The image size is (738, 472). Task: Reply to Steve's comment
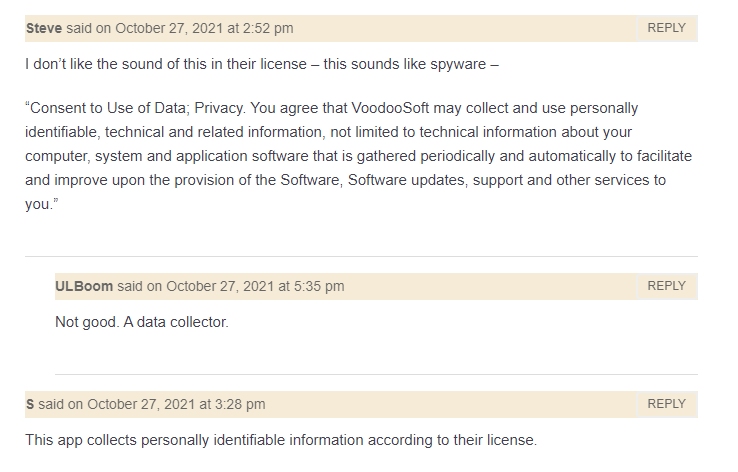(666, 28)
